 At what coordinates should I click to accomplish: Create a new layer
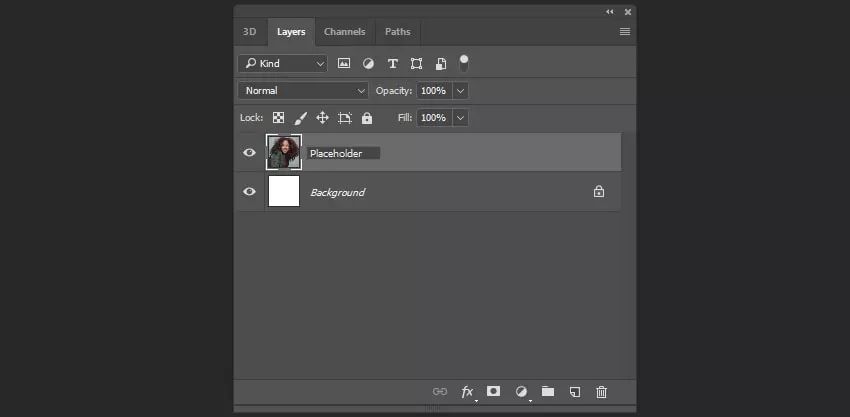[x=575, y=392]
